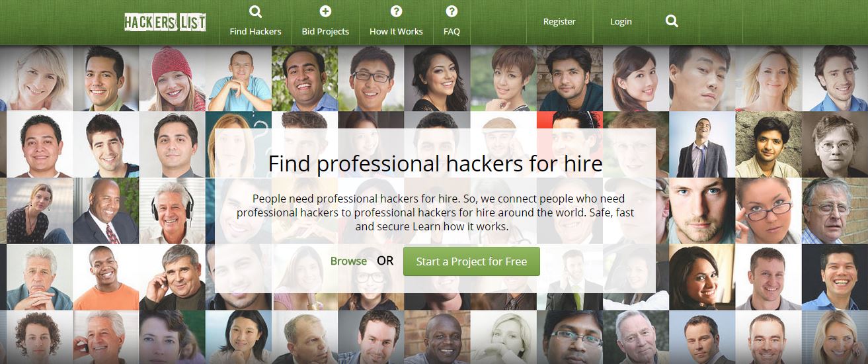The image size is (868, 364).
Task: Click the Hackers List logo
Action: tap(165, 22)
